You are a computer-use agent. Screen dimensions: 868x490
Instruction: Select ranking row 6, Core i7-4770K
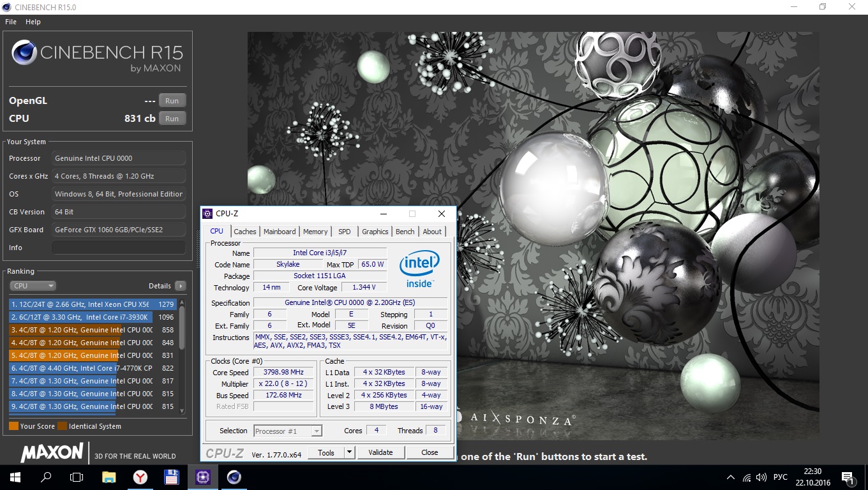click(93, 368)
